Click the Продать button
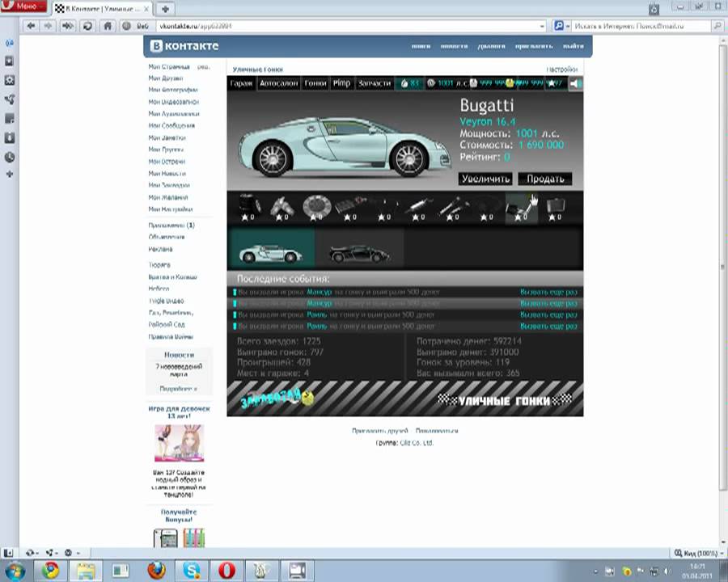 (545, 179)
